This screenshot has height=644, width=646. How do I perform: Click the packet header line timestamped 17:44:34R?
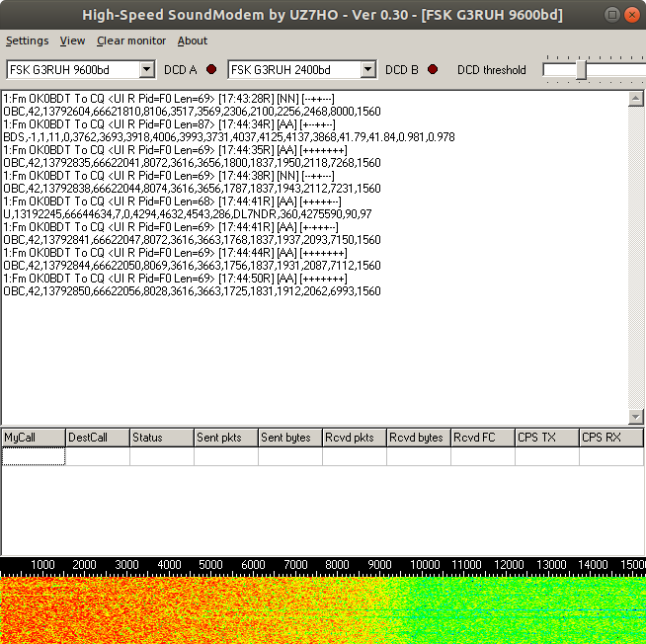coord(169,124)
